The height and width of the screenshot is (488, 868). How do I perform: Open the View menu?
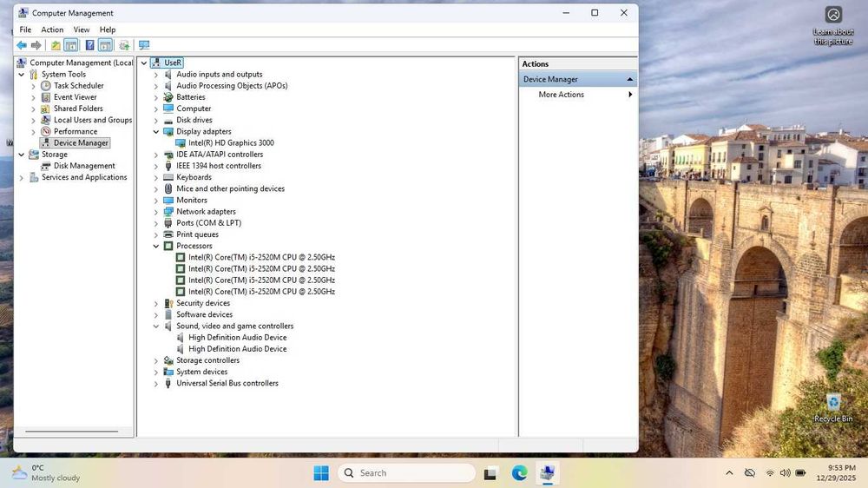click(x=82, y=30)
